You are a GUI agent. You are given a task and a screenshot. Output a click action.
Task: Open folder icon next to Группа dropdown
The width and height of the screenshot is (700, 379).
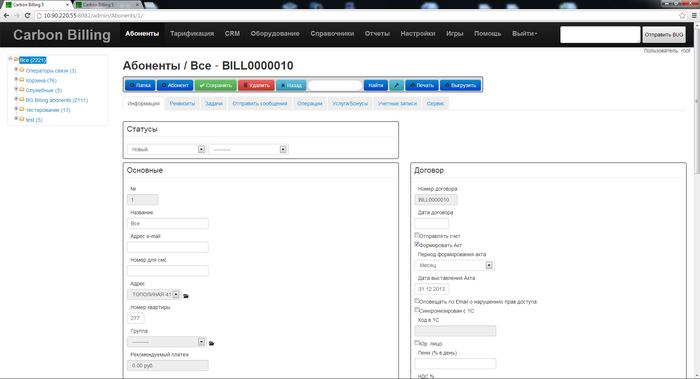tap(212, 343)
